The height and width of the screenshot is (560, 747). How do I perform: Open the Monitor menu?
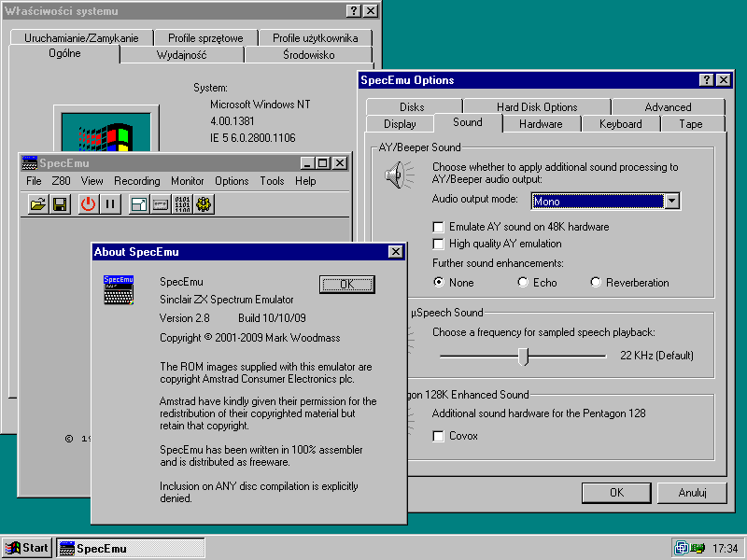click(x=188, y=181)
